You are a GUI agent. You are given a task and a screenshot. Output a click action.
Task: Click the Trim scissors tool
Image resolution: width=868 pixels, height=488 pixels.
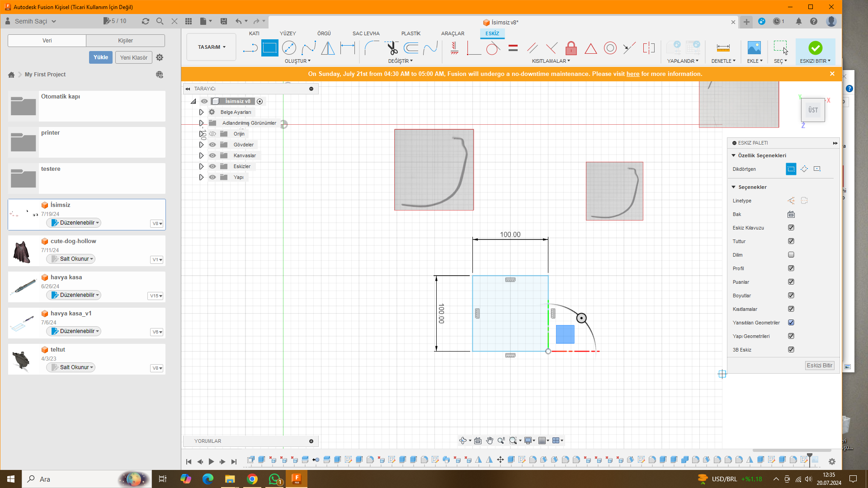point(392,48)
